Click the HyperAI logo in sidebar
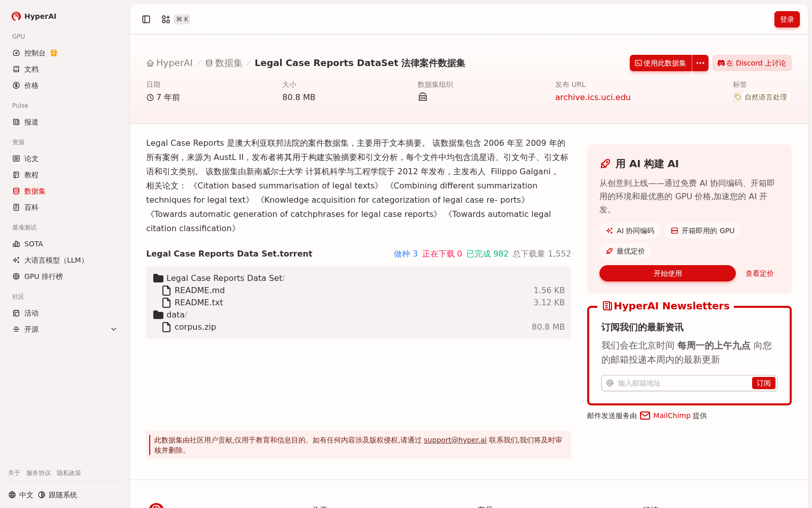 click(x=34, y=16)
